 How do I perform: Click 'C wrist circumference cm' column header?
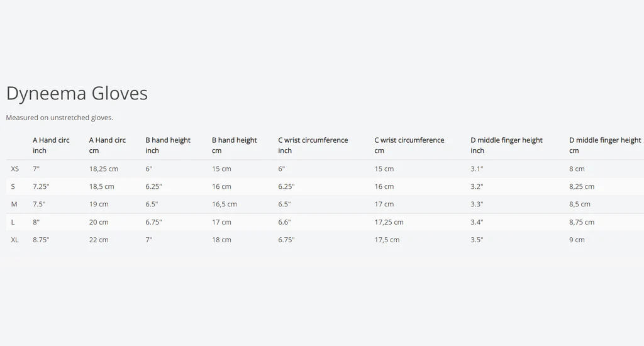[x=409, y=145]
